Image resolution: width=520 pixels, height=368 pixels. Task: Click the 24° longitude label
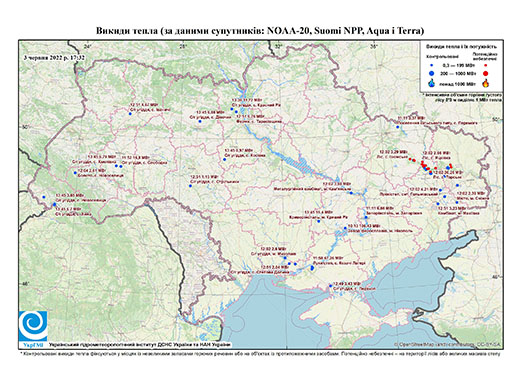(x=88, y=46)
